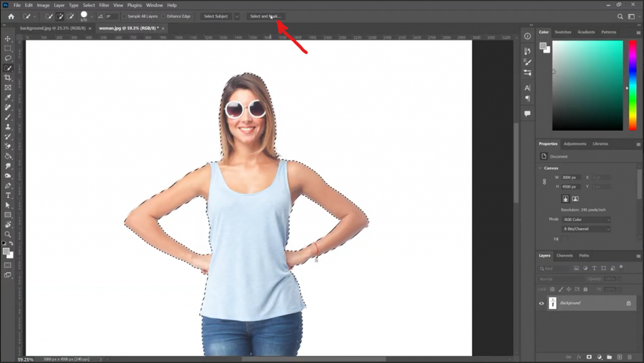This screenshot has width=644, height=363.
Task: Click the hue spectrum slider
Action: point(633,86)
